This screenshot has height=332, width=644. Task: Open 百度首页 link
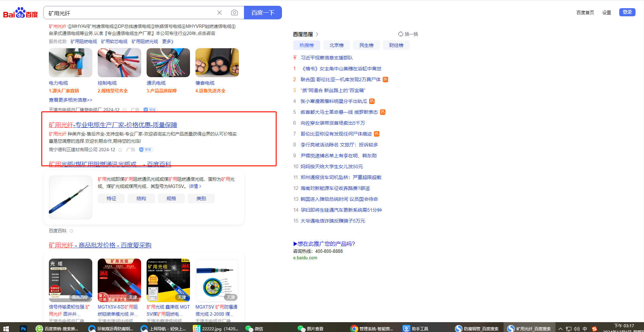click(x=585, y=13)
